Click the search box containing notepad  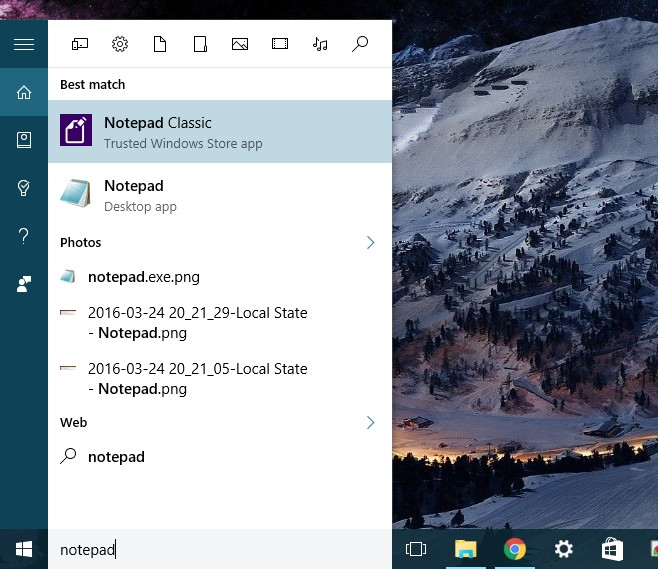point(220,549)
